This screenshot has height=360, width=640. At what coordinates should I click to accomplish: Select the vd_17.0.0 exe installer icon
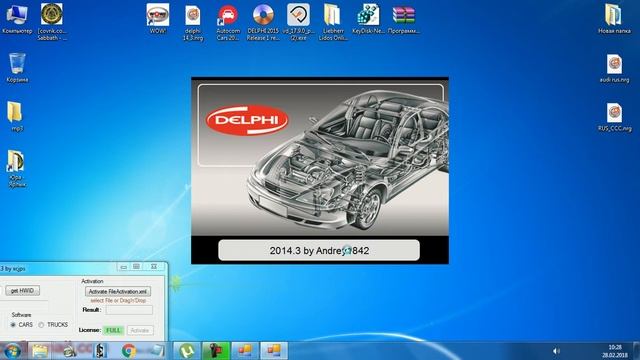pyautogui.click(x=298, y=23)
